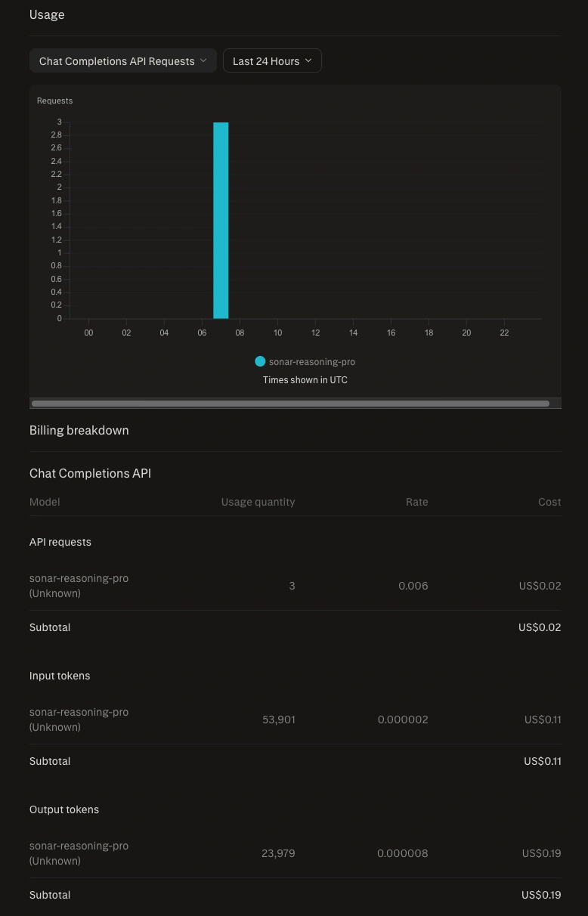The height and width of the screenshot is (916, 588).
Task: Select the sonar-reasoning-pro row under API requests
Action: point(79,586)
